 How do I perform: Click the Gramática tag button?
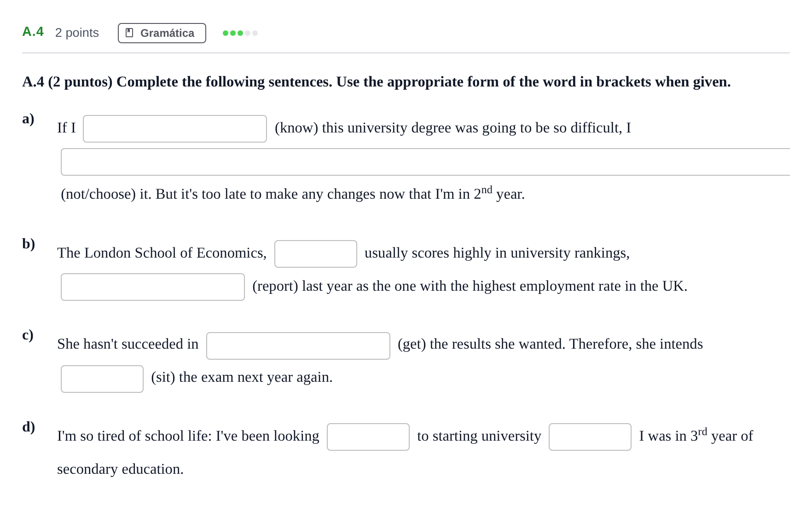[162, 33]
